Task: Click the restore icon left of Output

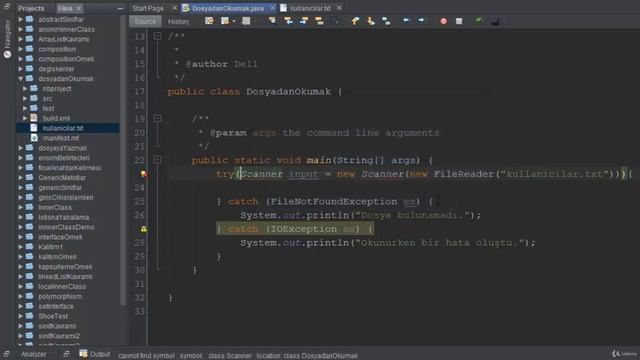Action: tap(66, 354)
